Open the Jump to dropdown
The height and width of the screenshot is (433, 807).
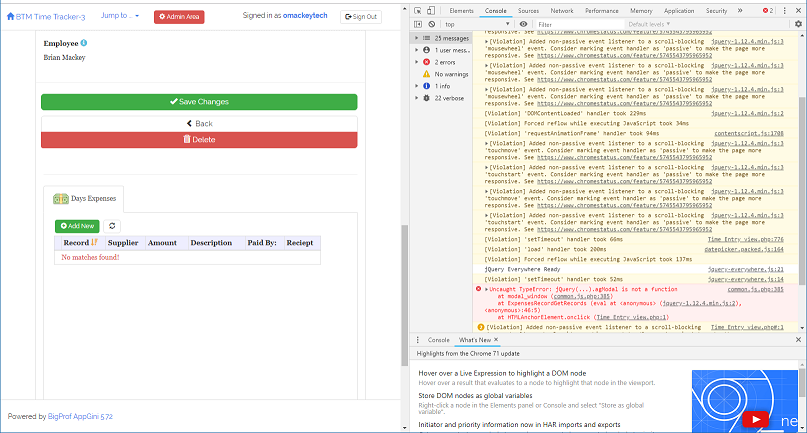[119, 15]
